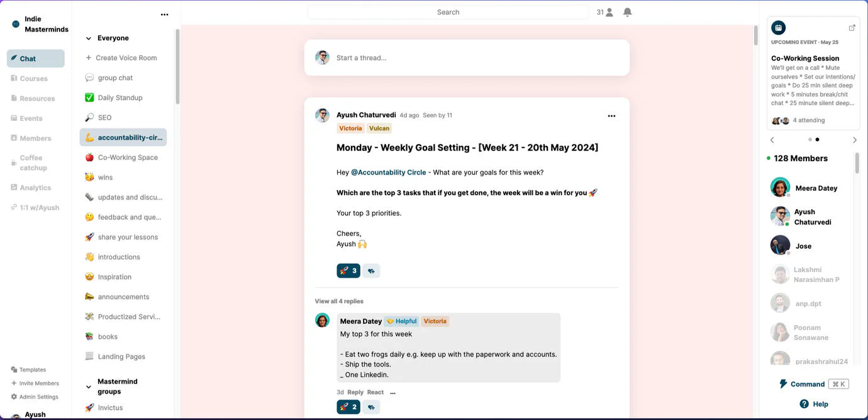Open the Events section in sidebar
The width and height of the screenshot is (868, 420).
pos(31,118)
